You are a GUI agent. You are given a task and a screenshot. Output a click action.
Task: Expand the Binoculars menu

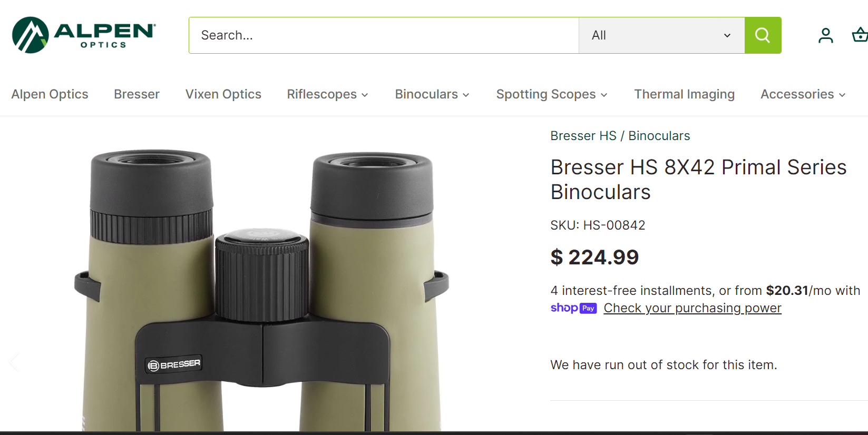pos(431,94)
